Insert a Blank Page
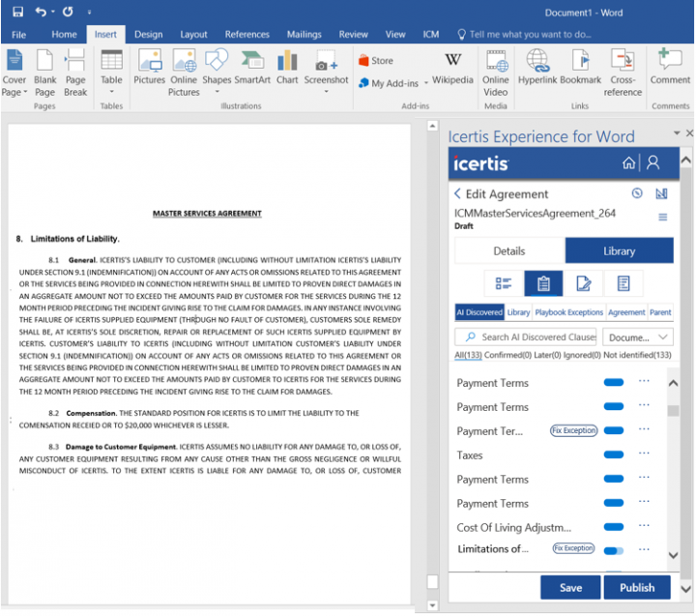696x616 pixels. [x=44, y=73]
